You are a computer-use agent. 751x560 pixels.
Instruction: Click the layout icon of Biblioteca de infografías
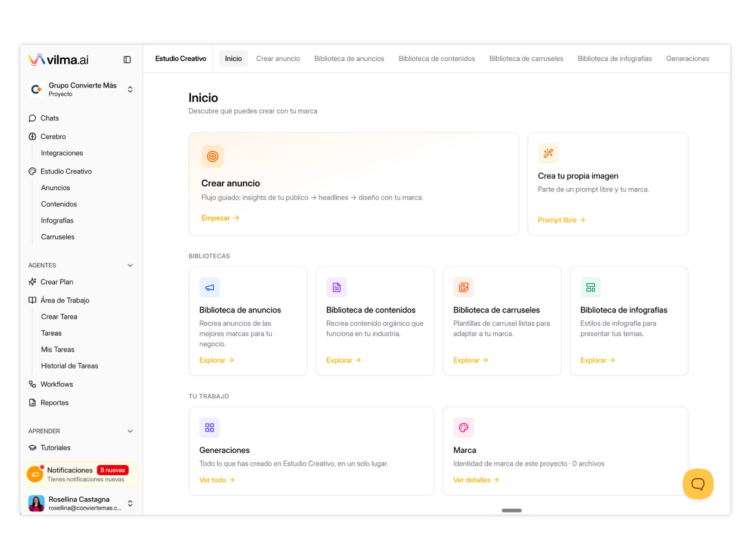tap(591, 287)
